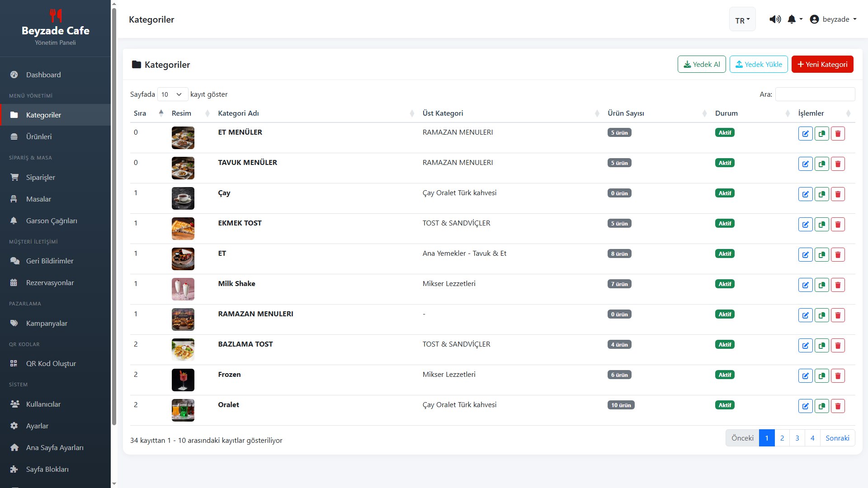Expand records-per-page select showing 10
Screen dimensions: 868x488
click(172, 94)
